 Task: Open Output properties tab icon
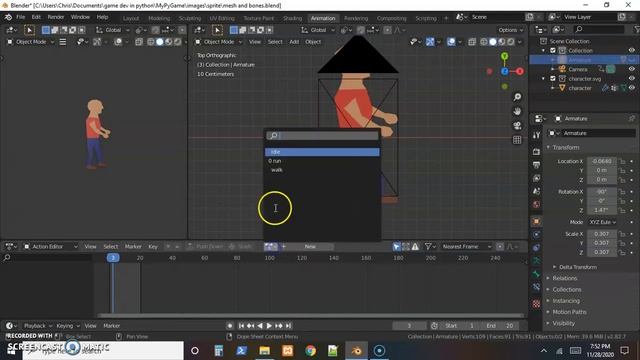coord(536,165)
